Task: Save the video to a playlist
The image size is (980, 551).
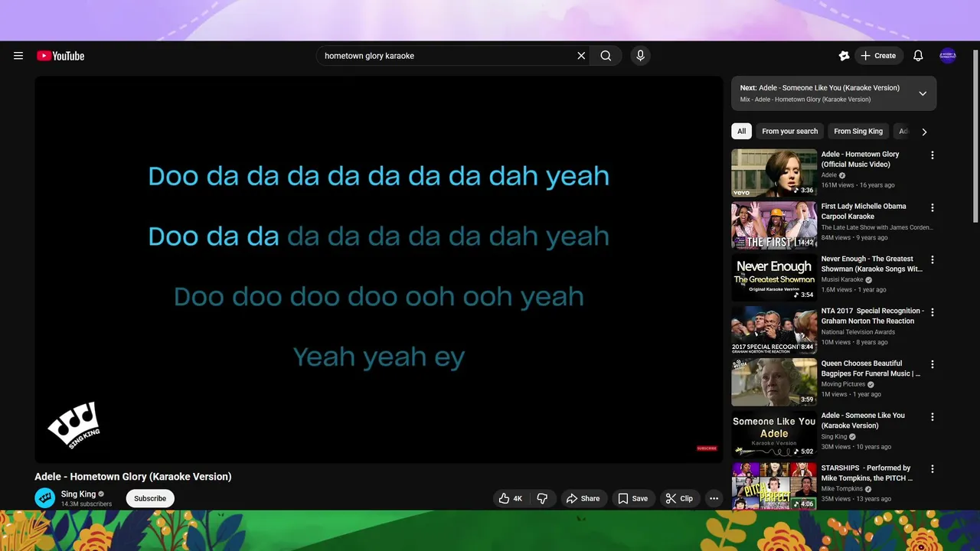Action: pos(633,498)
